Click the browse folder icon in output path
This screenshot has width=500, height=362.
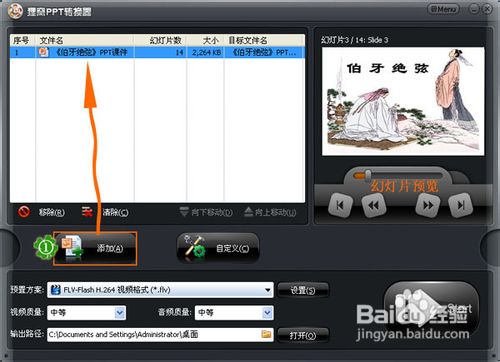(266, 334)
